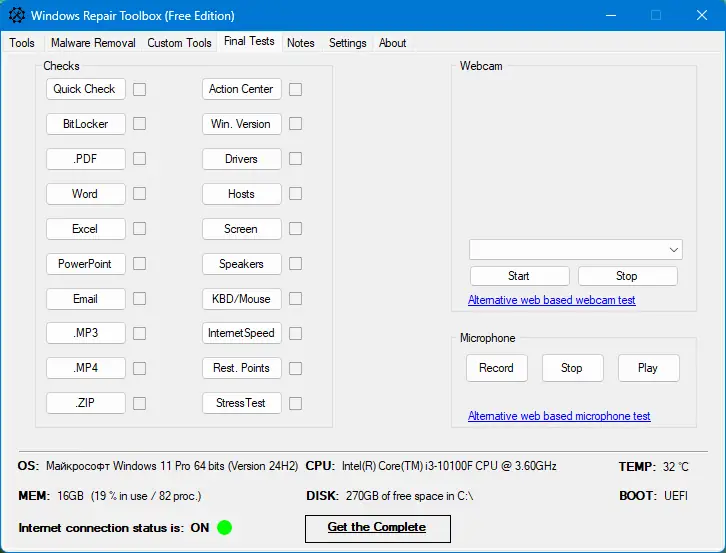Click the Screen test button
The image size is (726, 553).
242,229
